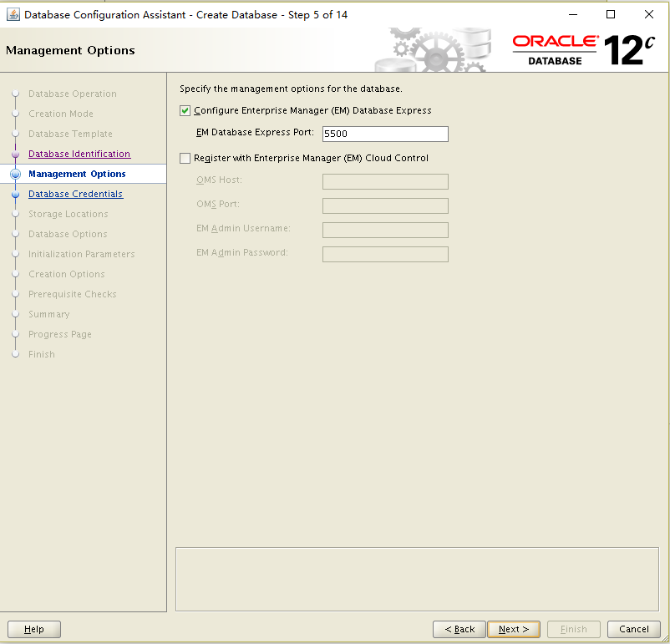Close the Database Configuration Assistant window
Image resolution: width=670 pixels, height=644 pixels.
pyautogui.click(x=648, y=14)
